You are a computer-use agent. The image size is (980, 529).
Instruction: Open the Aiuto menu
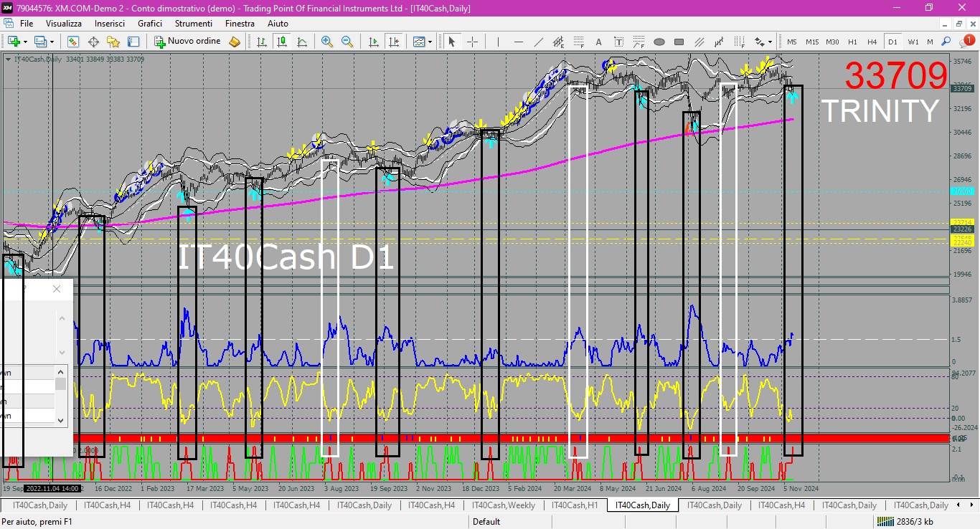point(278,23)
